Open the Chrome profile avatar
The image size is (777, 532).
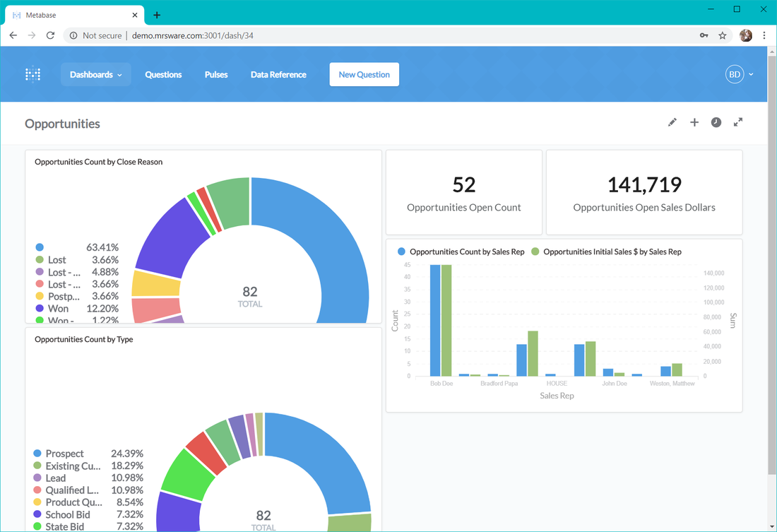[x=745, y=35]
